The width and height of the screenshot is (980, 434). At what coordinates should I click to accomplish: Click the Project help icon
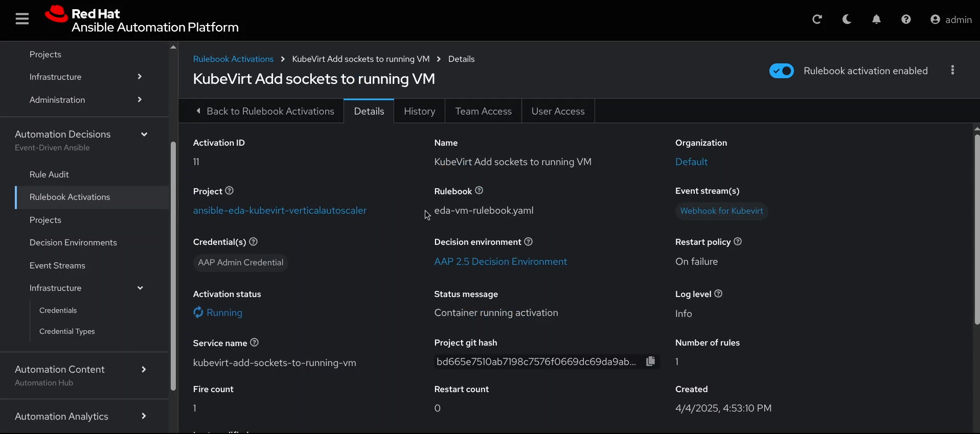click(x=230, y=191)
